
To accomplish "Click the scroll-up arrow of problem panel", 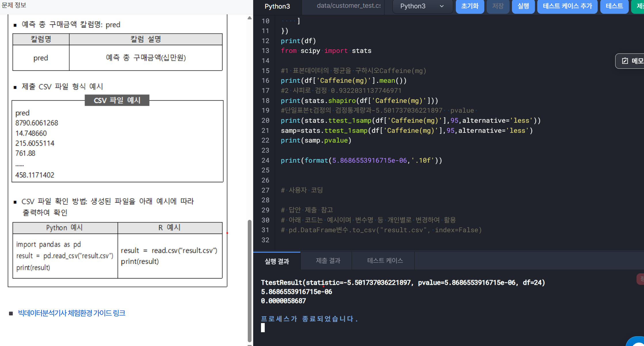I will [249, 18].
